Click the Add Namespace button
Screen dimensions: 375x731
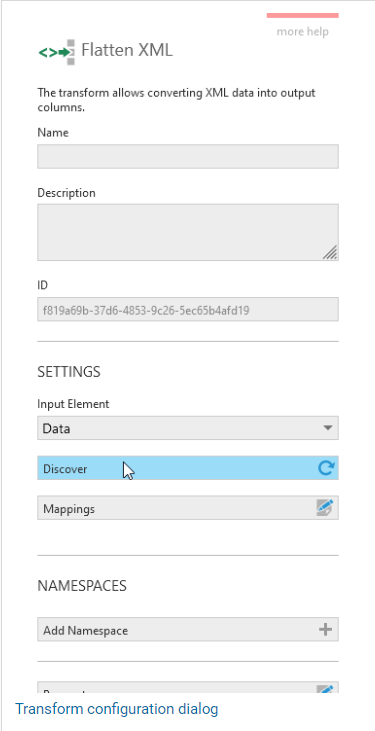[188, 630]
